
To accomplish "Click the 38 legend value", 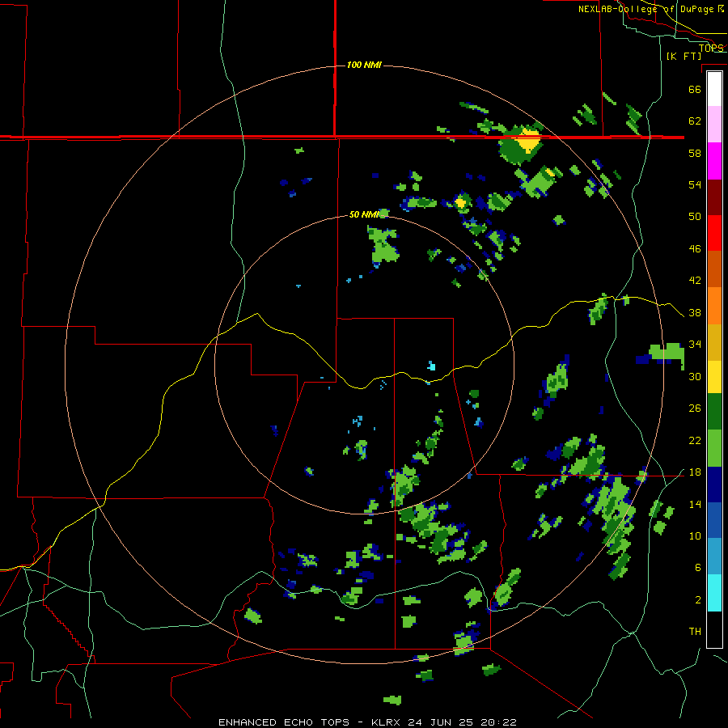I will [x=695, y=313].
